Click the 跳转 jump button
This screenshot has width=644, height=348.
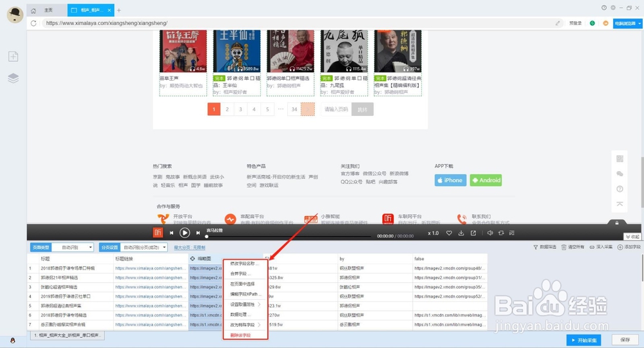[x=362, y=109]
